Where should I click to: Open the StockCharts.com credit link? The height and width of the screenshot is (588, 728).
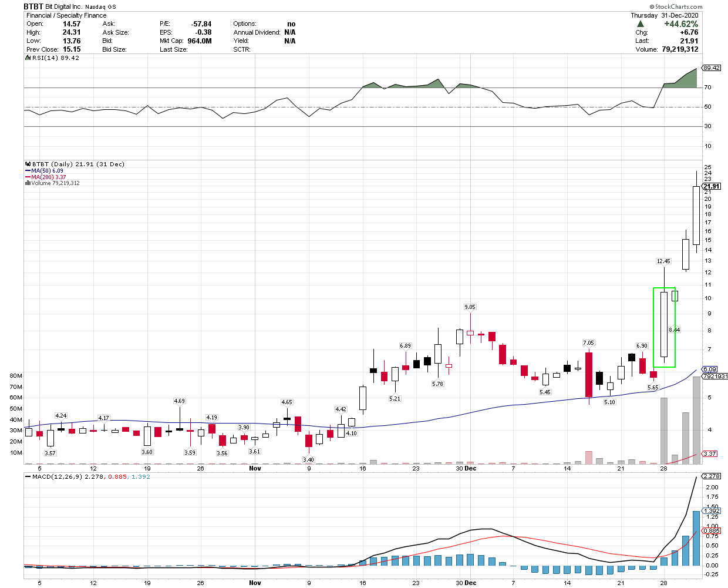pos(676,7)
